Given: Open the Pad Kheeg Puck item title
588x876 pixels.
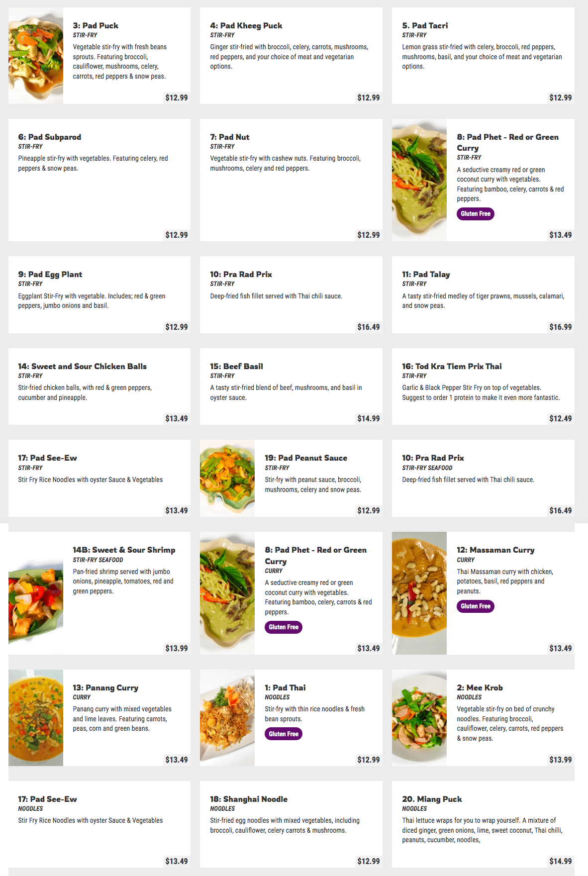Looking at the screenshot, I should (x=246, y=25).
